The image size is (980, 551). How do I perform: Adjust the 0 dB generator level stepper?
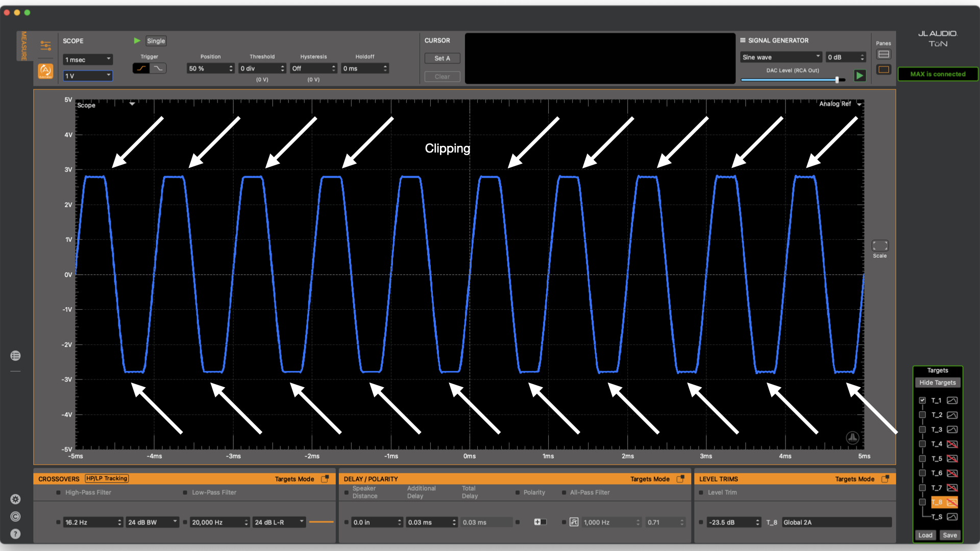(863, 57)
